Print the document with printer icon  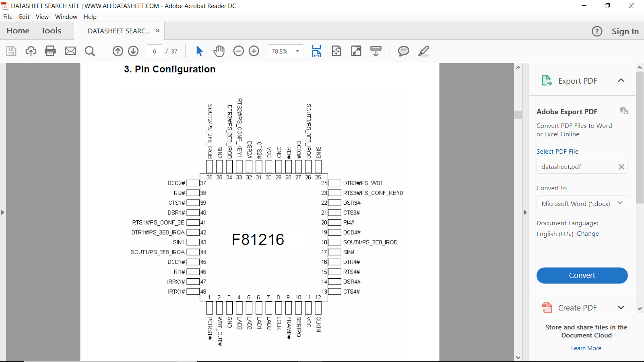pos(50,51)
